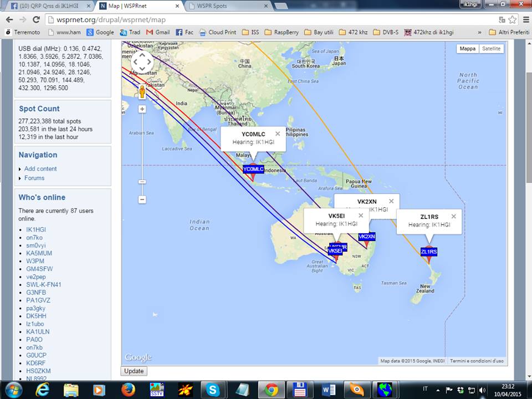Image resolution: width=532 pixels, height=399 pixels.
Task: Switch to the WSPR Spots tab
Action: tap(228, 6)
